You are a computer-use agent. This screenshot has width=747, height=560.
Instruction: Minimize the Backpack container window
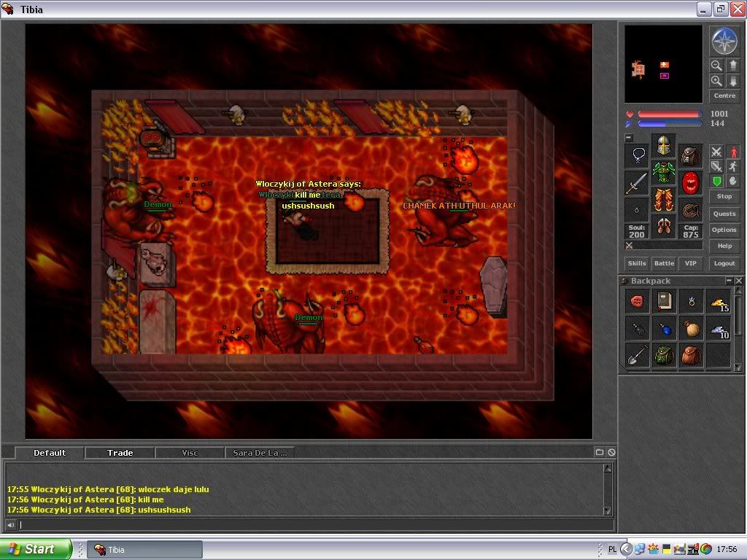[x=728, y=281]
